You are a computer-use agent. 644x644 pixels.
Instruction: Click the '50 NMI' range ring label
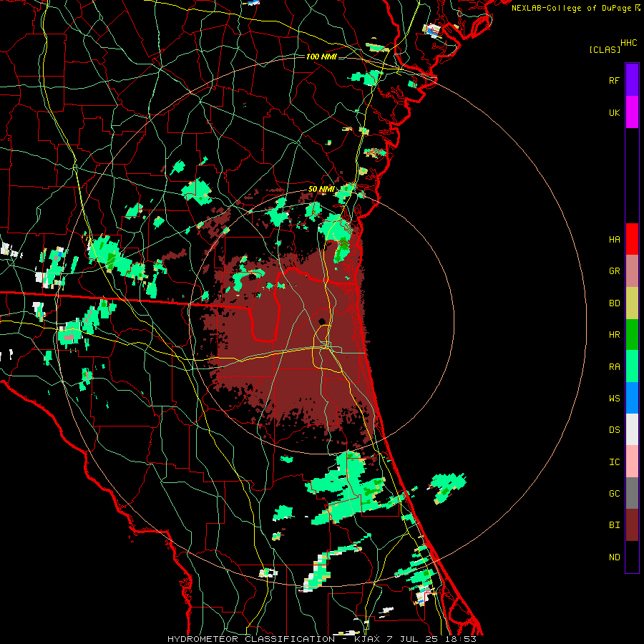pos(321,189)
